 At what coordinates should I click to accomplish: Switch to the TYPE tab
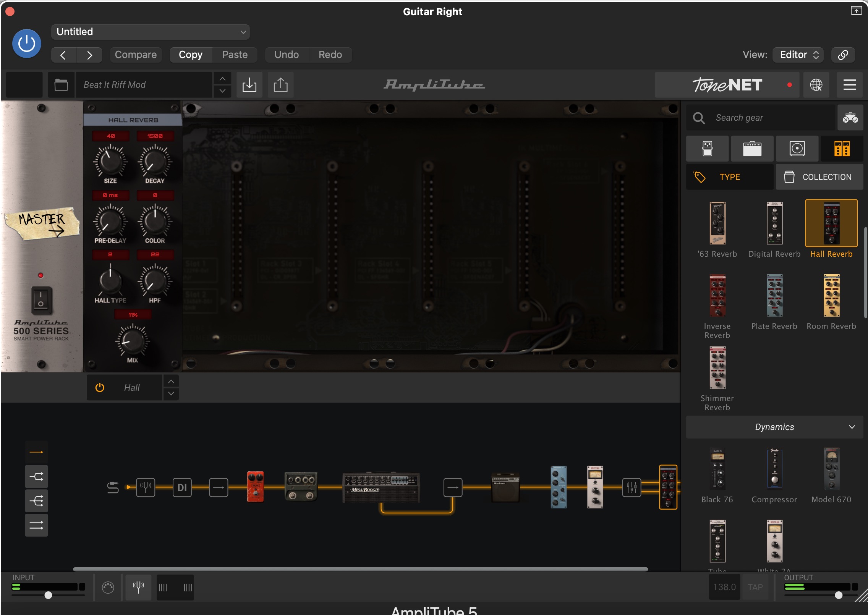click(730, 177)
